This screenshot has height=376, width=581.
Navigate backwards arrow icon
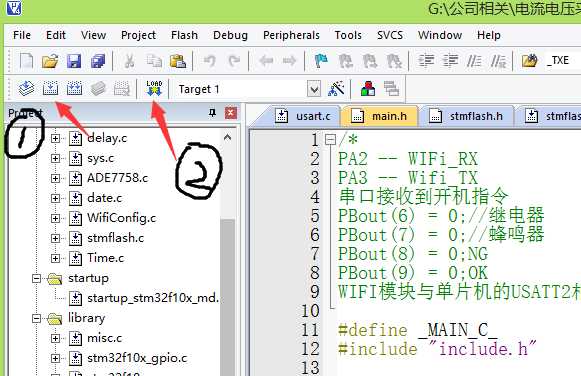pos(266,61)
